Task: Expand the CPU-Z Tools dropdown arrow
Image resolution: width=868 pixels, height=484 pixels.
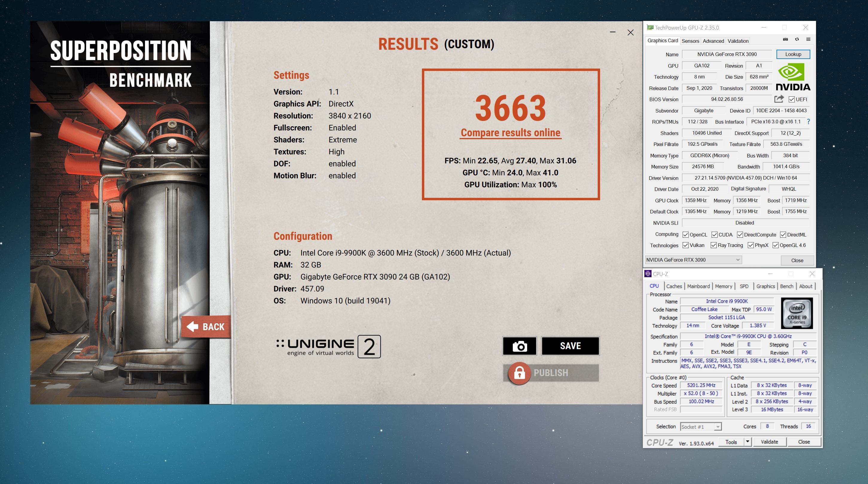Action: (x=748, y=441)
